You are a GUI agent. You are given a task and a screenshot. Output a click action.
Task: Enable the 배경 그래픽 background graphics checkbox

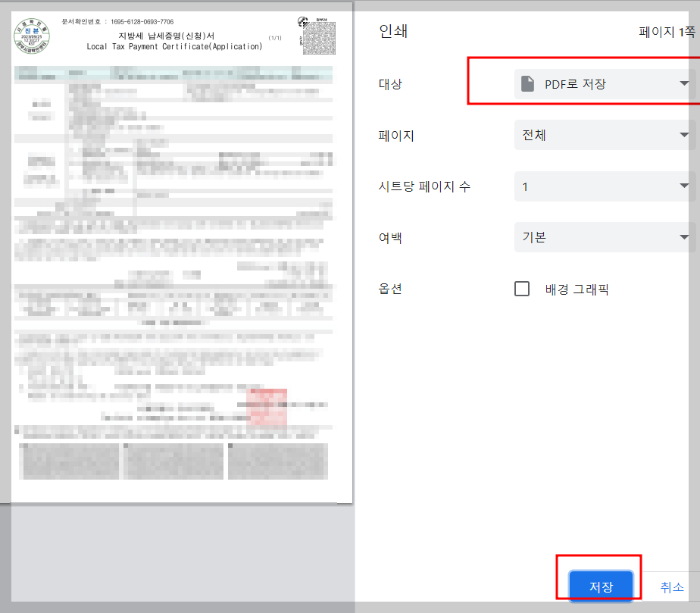coord(522,289)
